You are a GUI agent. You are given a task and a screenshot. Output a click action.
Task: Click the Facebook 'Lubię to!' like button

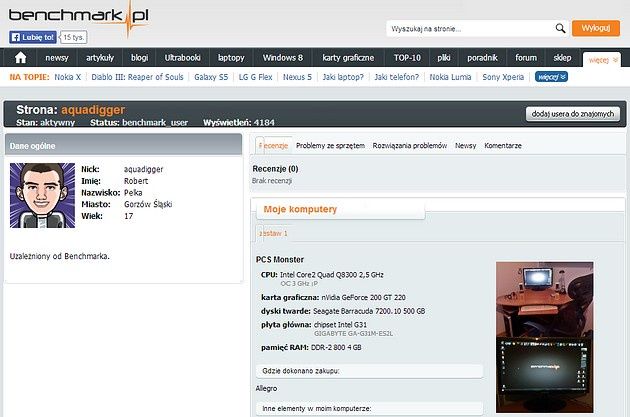point(33,37)
